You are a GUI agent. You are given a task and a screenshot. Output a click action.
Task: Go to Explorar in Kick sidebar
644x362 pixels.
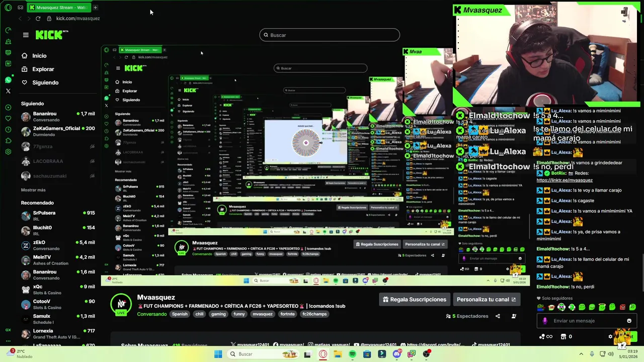point(43,69)
